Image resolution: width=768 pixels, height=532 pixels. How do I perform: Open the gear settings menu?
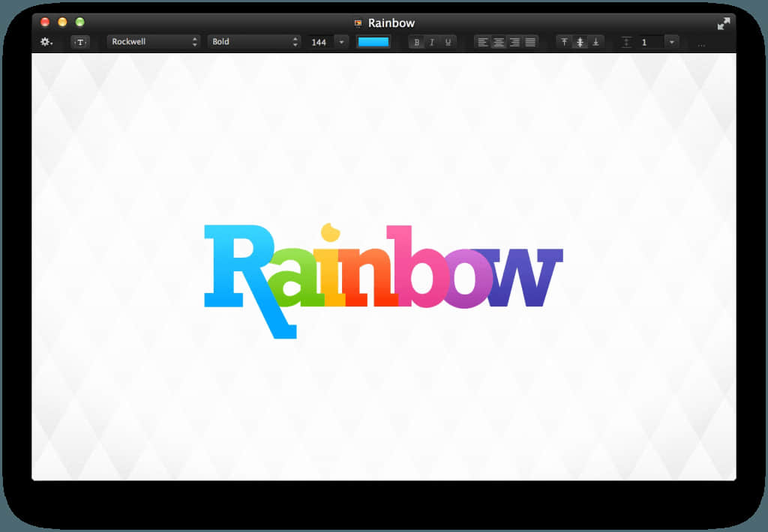point(46,42)
